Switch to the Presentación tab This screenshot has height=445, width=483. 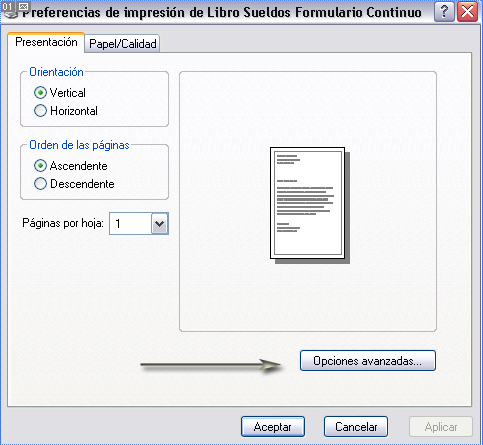[x=46, y=42]
